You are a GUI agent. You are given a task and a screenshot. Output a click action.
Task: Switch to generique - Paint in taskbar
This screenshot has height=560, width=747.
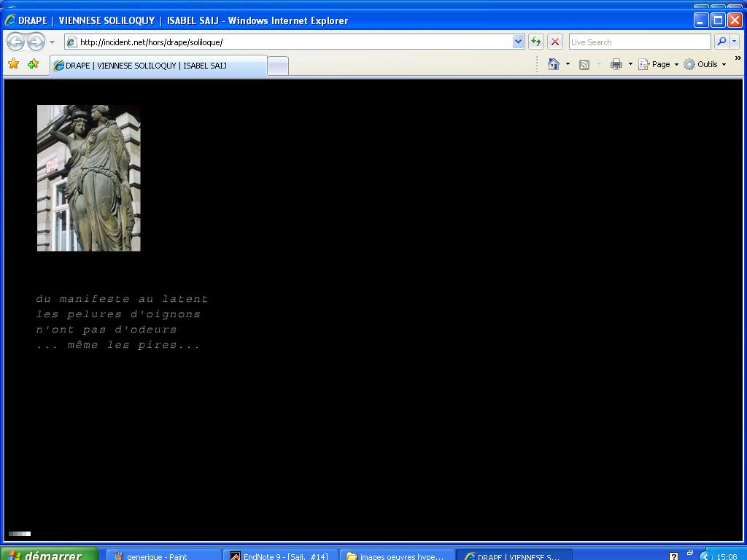pos(163,555)
